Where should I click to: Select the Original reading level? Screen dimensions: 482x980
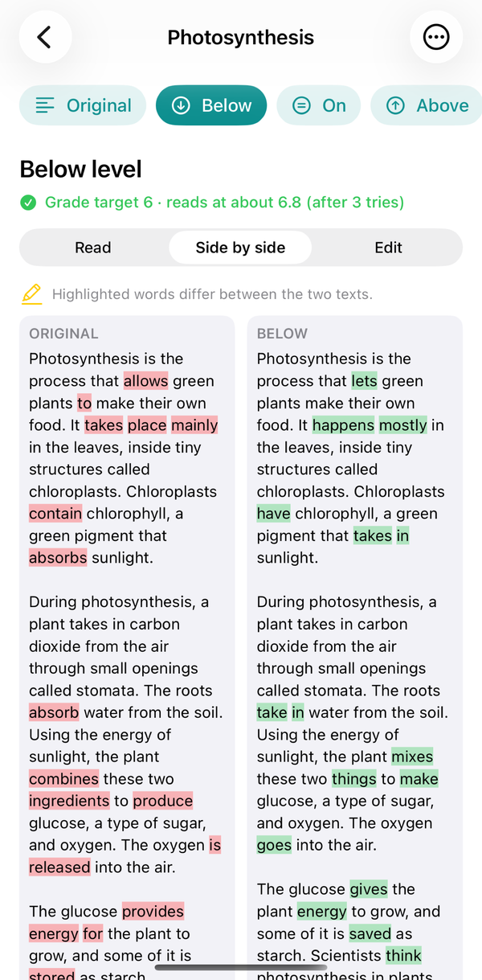(x=83, y=105)
